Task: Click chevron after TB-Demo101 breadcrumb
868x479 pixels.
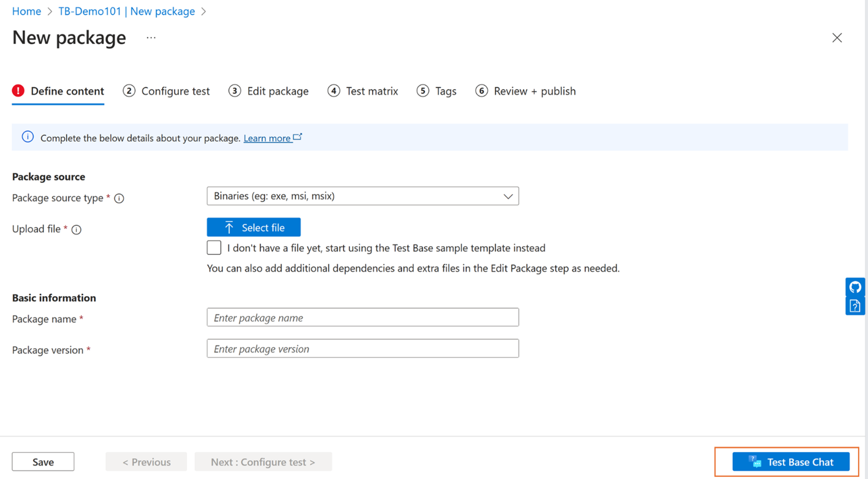Action: [204, 12]
